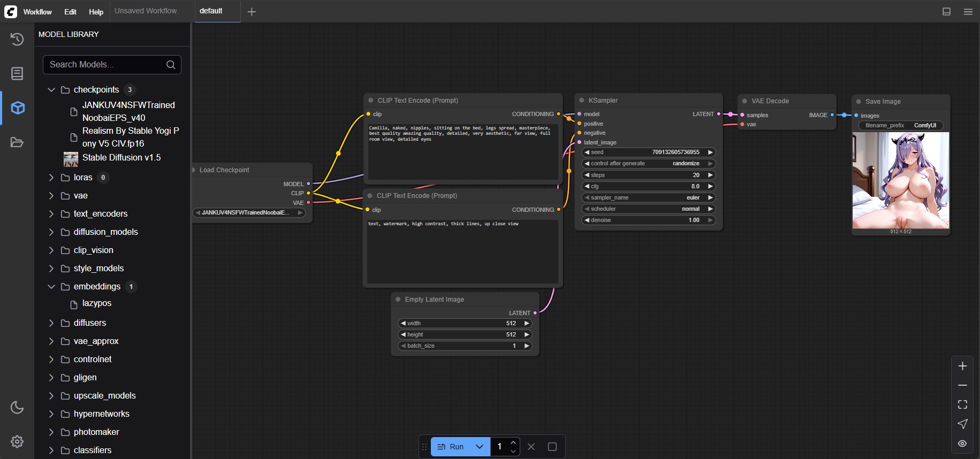980x459 pixels.
Task: Clear pending tasks square icon
Action: tap(552, 447)
